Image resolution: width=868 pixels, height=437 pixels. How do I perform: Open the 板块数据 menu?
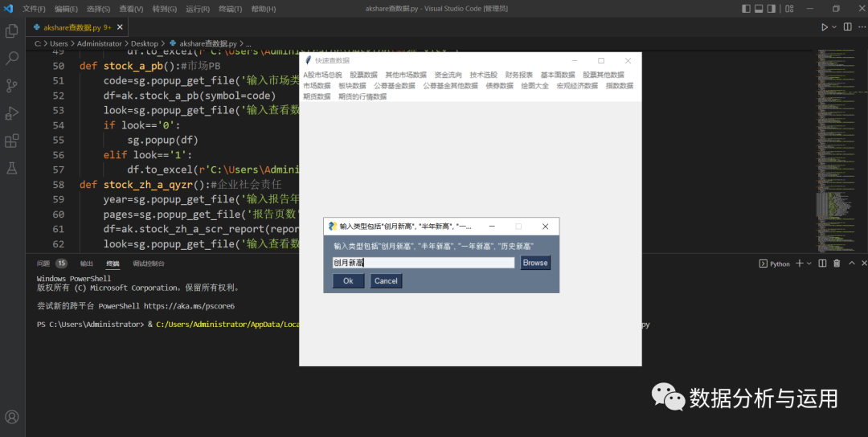point(353,86)
